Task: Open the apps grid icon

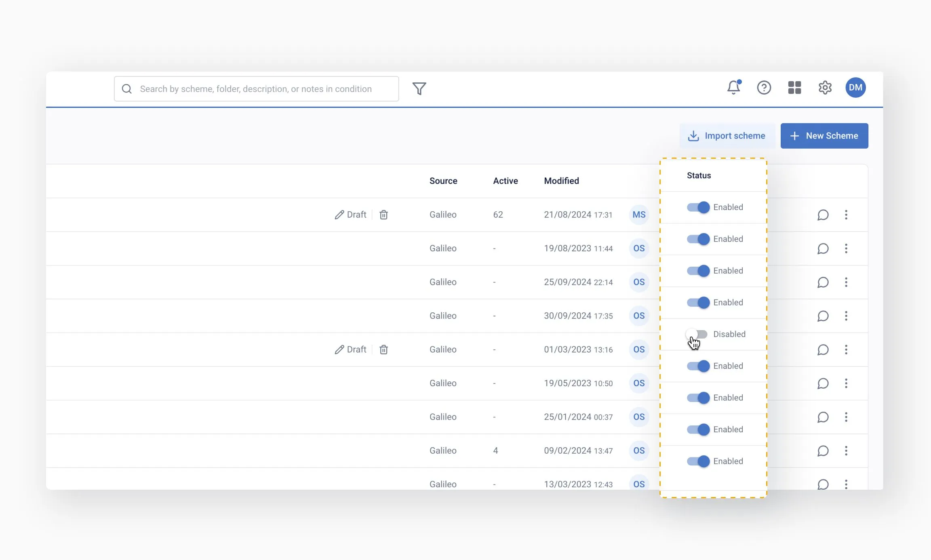Action: pos(794,88)
